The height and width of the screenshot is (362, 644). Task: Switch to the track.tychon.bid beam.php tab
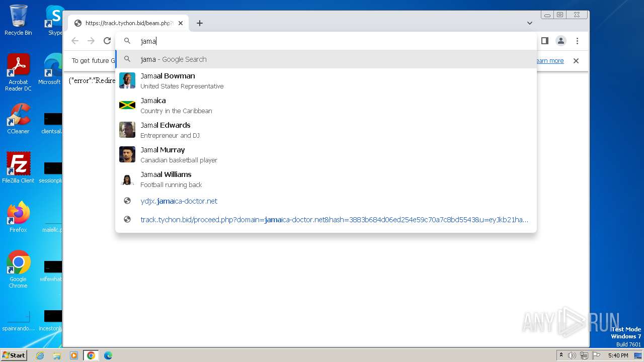[128, 23]
